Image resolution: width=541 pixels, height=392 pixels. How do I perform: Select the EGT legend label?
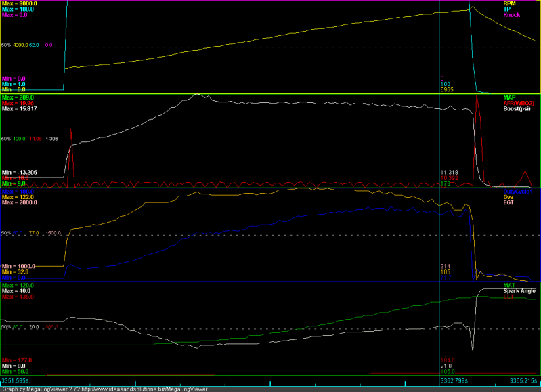click(509, 202)
